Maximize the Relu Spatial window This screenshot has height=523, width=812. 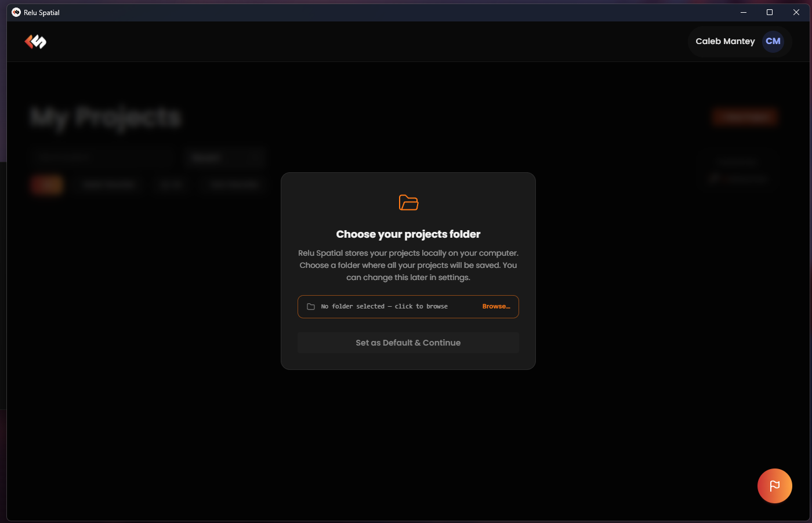(770, 12)
